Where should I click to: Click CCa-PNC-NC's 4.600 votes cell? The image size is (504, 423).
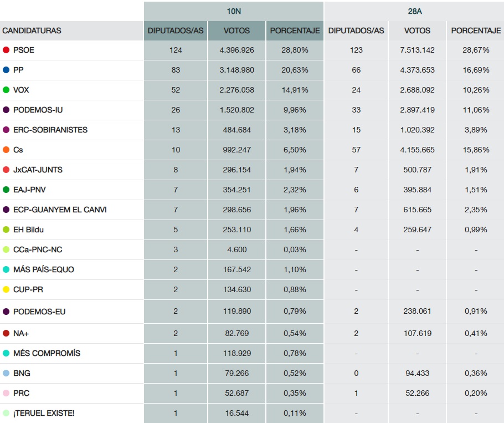(x=236, y=249)
